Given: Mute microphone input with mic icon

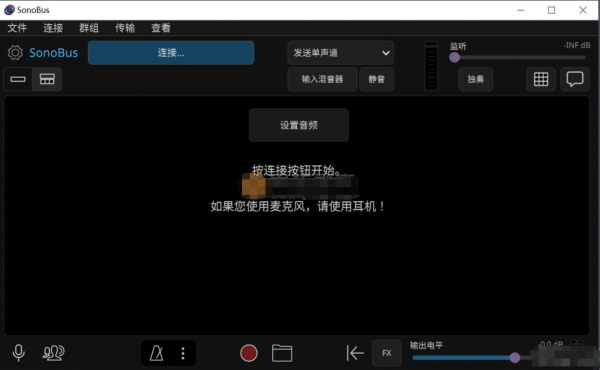Looking at the screenshot, I should coord(18,353).
